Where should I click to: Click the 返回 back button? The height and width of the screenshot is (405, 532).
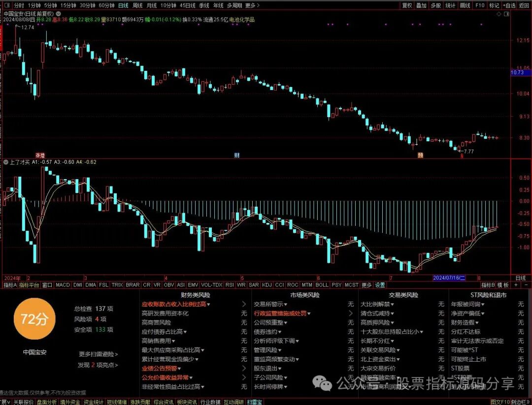coord(524,5)
